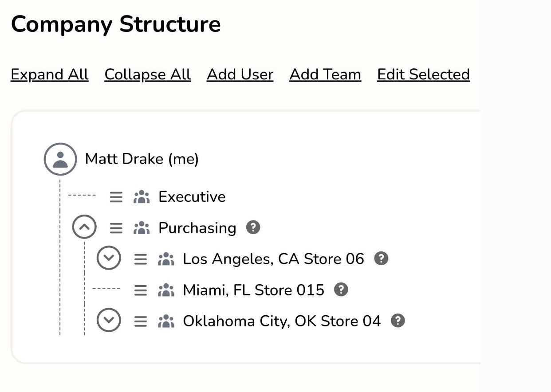Viewport: 551px width, 392px height.
Task: Select the Executive team label
Action: 192,196
